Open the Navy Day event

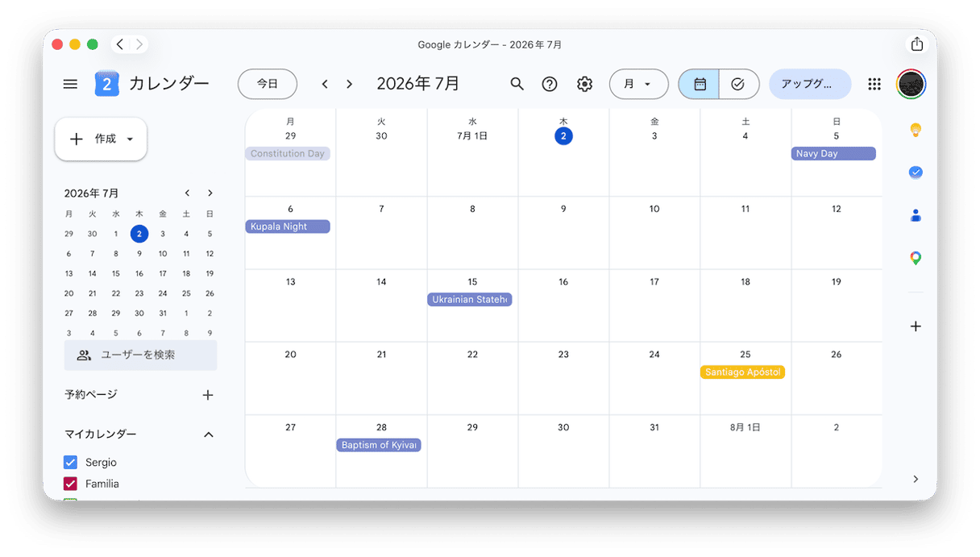[833, 153]
